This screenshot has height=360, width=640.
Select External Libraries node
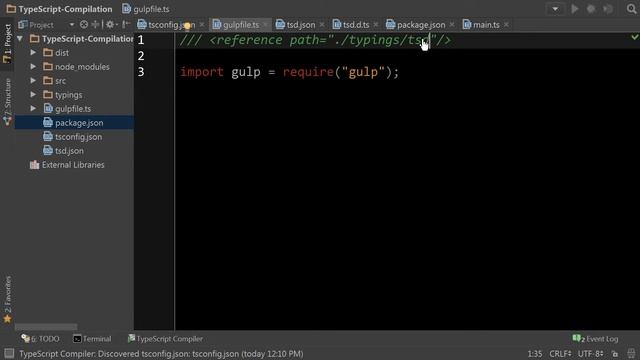tap(73, 164)
